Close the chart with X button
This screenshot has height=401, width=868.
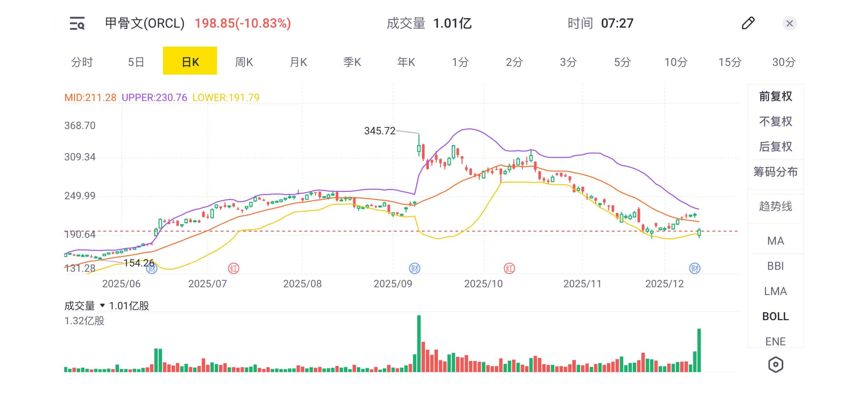pos(789,23)
